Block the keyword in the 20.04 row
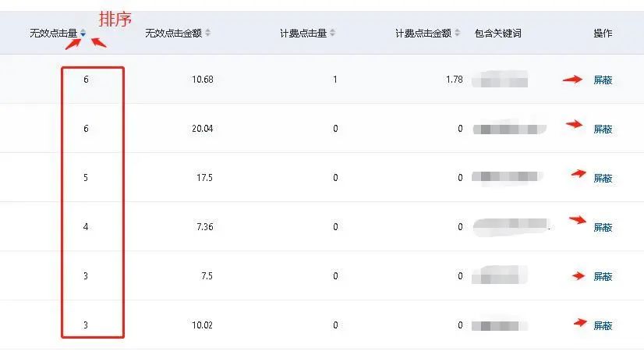Image resolution: width=644 pixels, height=355 pixels. pyautogui.click(x=603, y=129)
